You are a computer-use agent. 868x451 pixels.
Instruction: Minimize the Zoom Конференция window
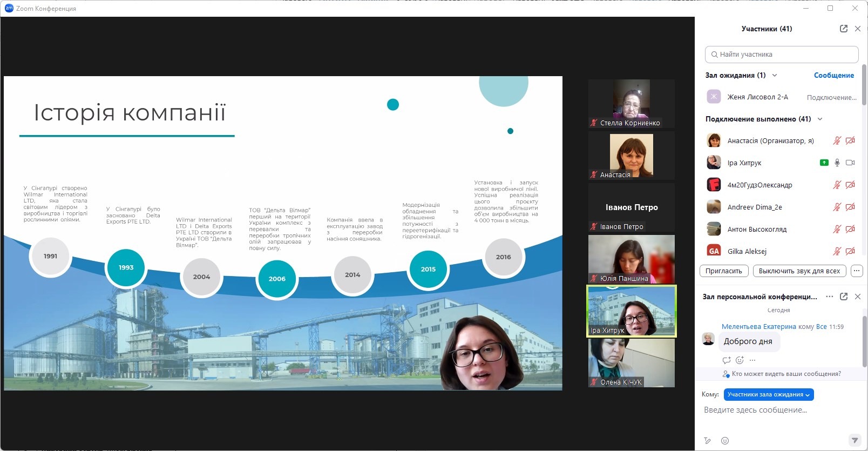point(806,8)
